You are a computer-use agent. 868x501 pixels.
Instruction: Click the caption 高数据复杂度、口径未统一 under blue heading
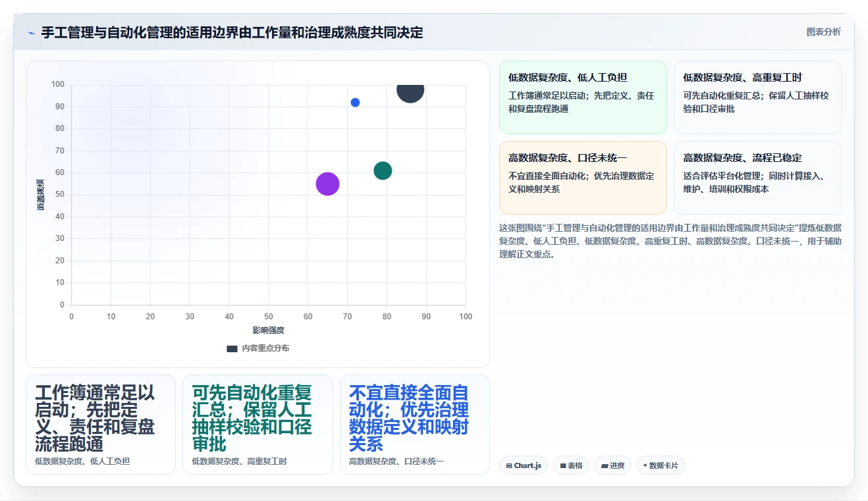[396, 461]
